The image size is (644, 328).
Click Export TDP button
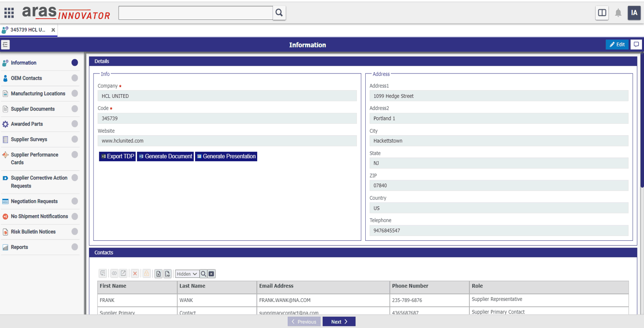click(x=117, y=156)
